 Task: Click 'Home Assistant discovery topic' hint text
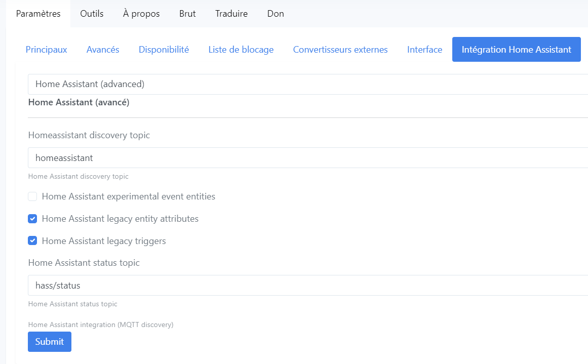click(x=79, y=176)
